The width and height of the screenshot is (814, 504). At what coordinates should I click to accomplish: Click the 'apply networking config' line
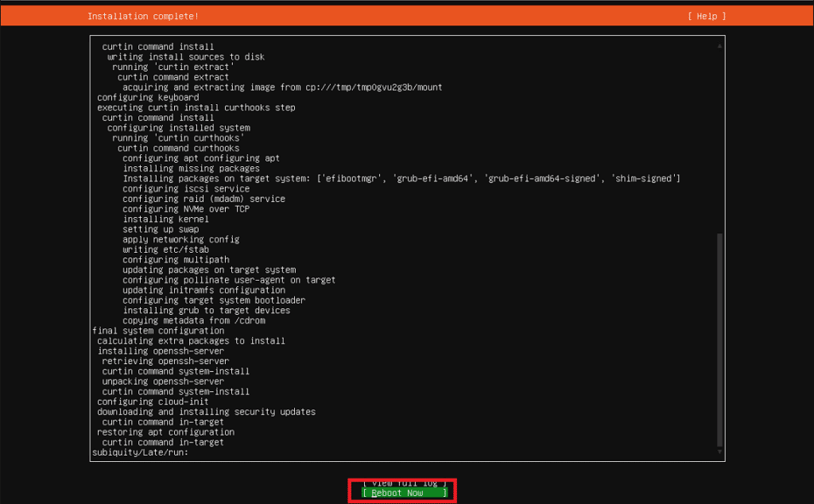click(x=180, y=239)
